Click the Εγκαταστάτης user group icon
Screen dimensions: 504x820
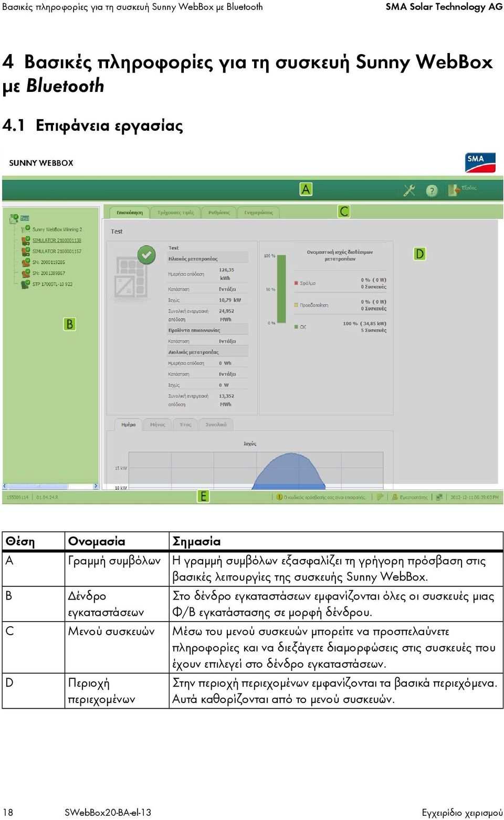395,497
